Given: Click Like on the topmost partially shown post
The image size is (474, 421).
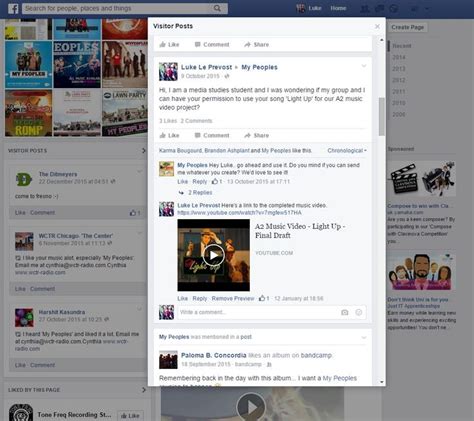Looking at the screenshot, I should pos(169,45).
